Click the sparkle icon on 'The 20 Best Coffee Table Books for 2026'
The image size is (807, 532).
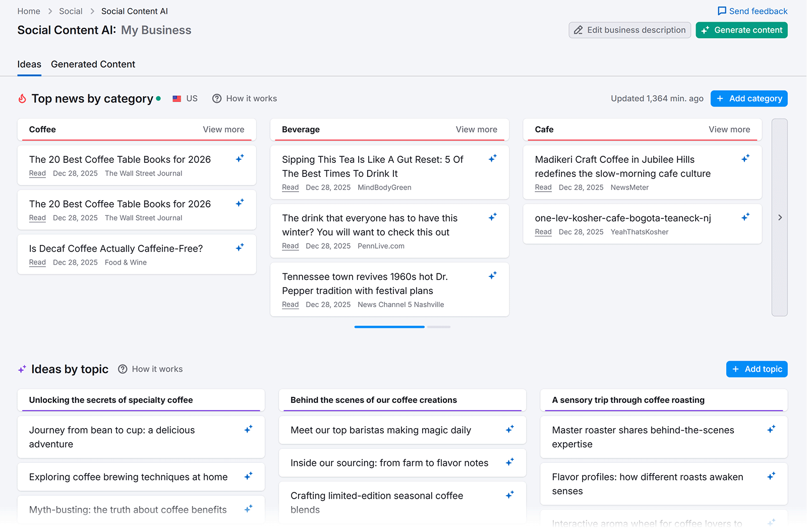[x=240, y=158]
